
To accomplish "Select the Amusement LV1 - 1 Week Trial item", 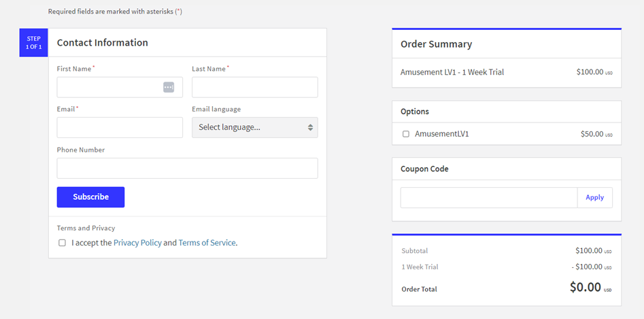I will pyautogui.click(x=452, y=72).
